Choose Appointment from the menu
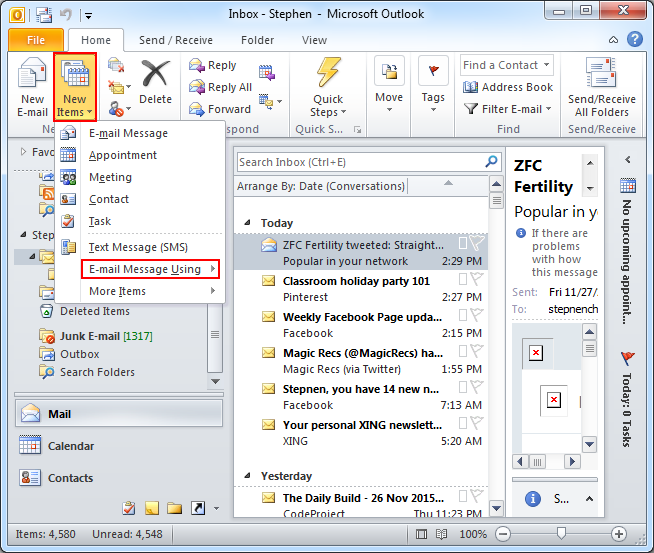Screen dimensions: 654x553 [140, 155]
